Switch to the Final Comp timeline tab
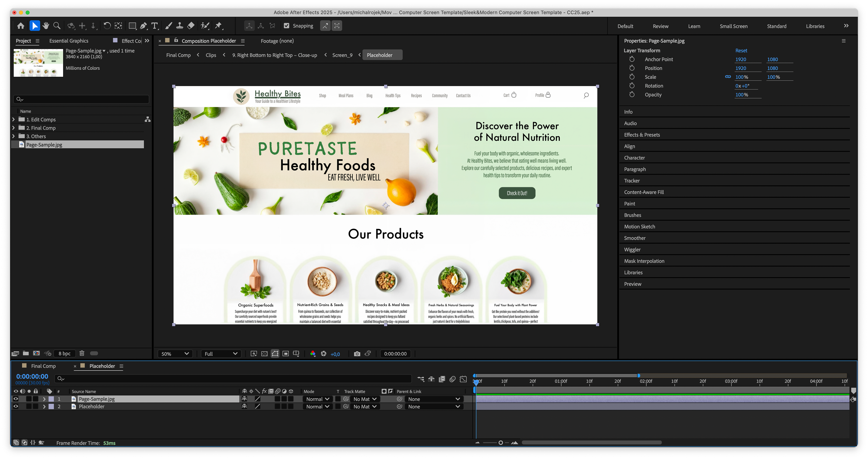Image resolution: width=868 pixels, height=459 pixels. pyautogui.click(x=43, y=366)
